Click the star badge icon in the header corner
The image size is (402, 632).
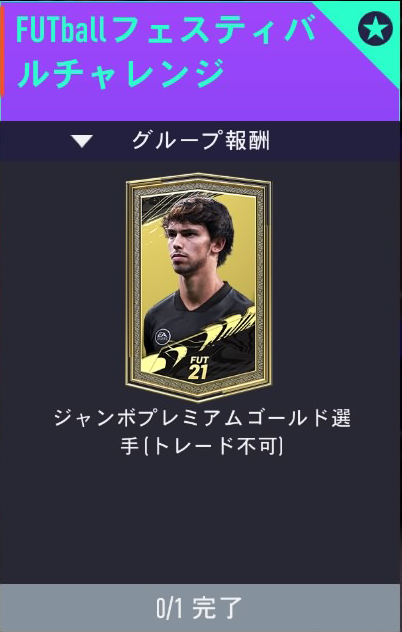click(x=375, y=28)
